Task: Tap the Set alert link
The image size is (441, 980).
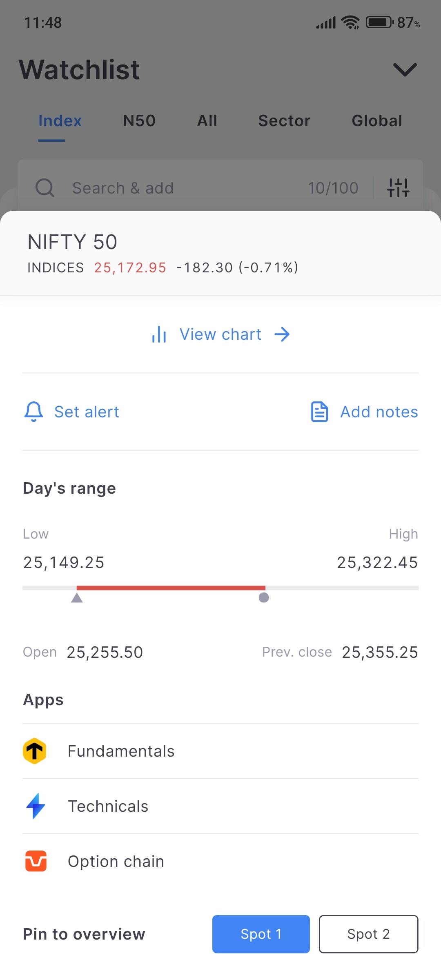Action: (x=87, y=412)
